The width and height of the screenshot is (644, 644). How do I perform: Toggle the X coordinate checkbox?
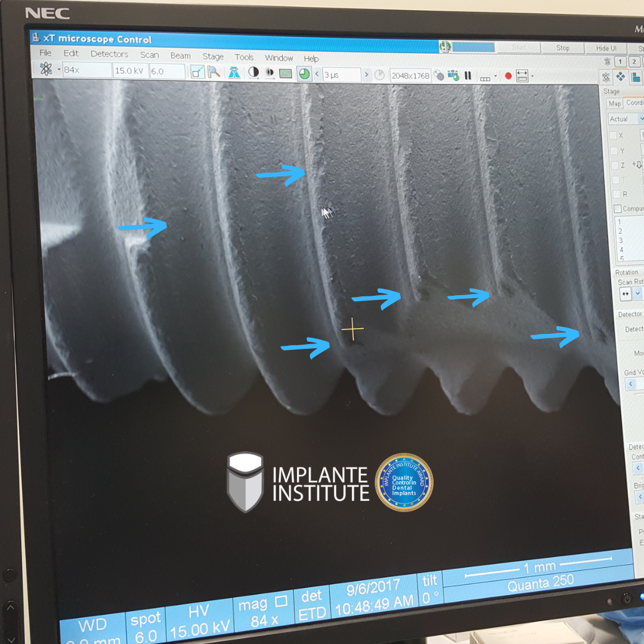[x=613, y=136]
